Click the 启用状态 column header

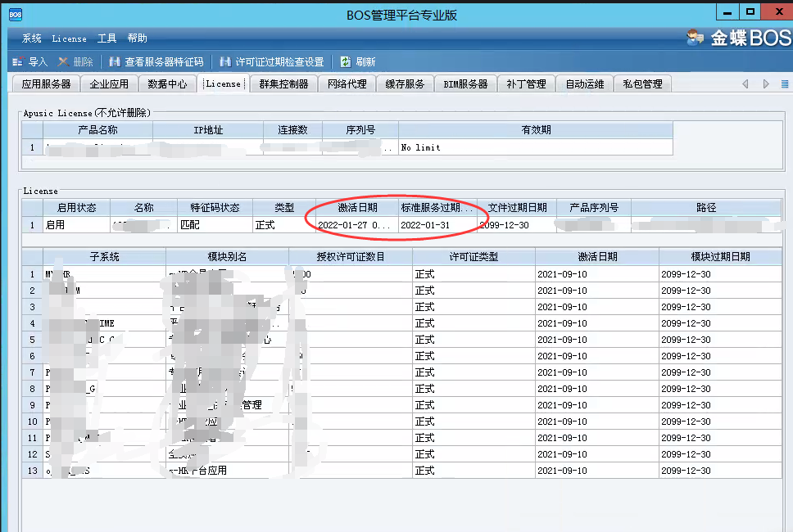tap(76, 208)
